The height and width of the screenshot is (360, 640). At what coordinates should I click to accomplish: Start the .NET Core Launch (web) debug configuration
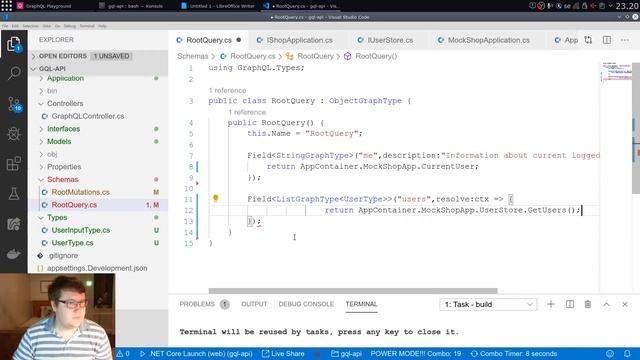coord(196,353)
